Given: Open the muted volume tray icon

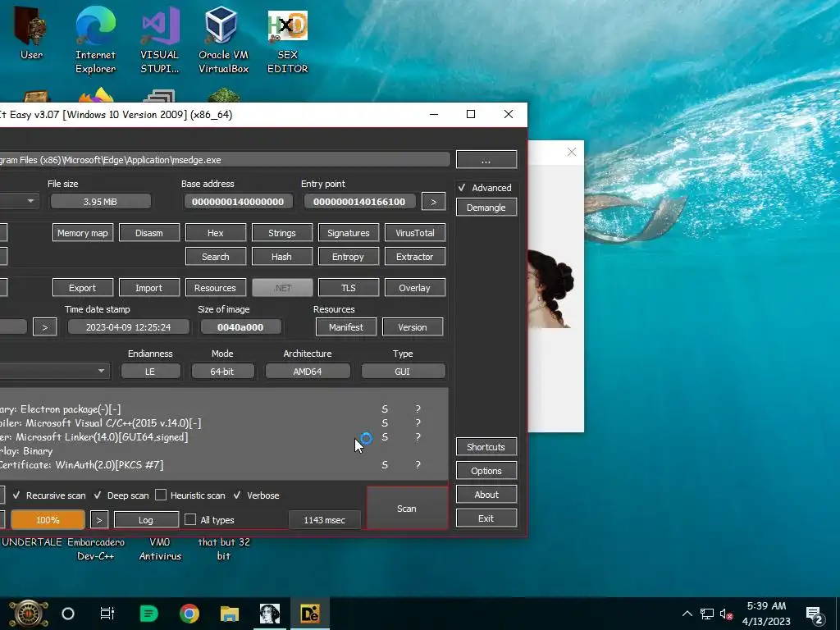Looking at the screenshot, I should [726, 614].
